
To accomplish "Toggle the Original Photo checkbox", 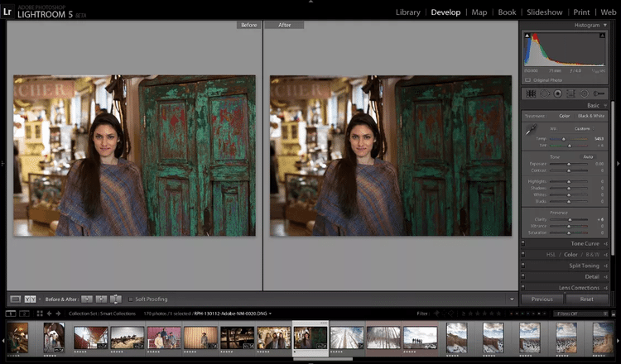I will 527,80.
